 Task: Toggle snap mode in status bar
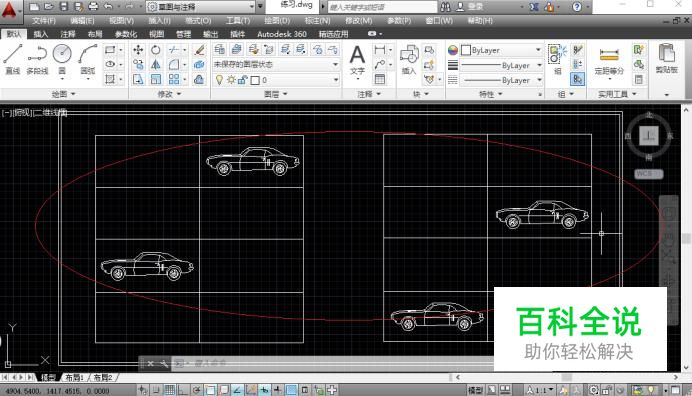(x=156, y=390)
